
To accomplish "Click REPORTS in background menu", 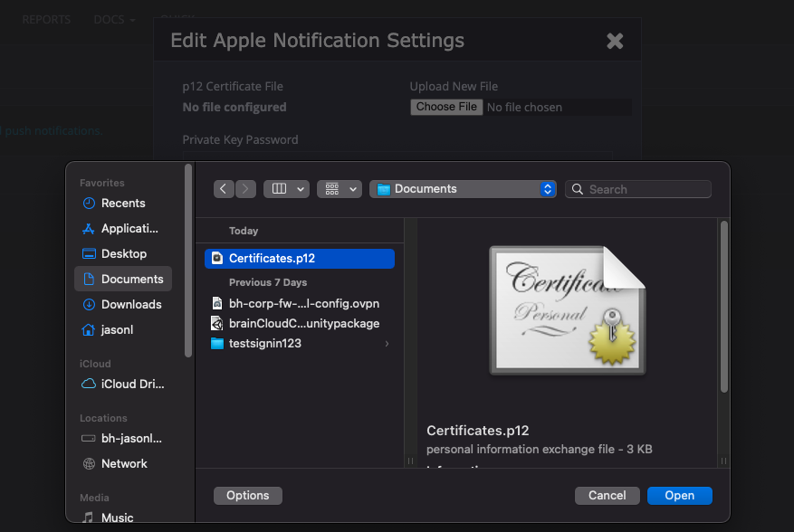I will pos(46,19).
